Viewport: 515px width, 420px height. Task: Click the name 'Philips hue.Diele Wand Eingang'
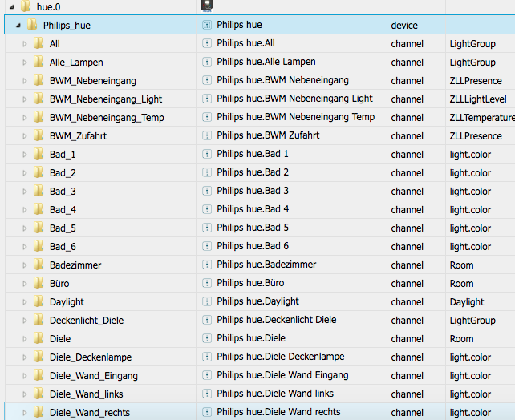[282, 375]
